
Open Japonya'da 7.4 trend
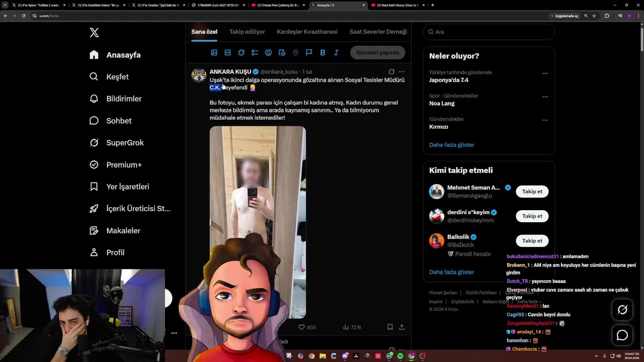[x=449, y=80]
